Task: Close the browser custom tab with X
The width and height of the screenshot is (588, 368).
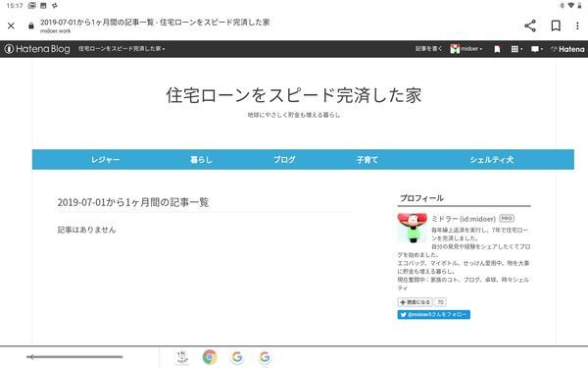Action: click(11, 26)
